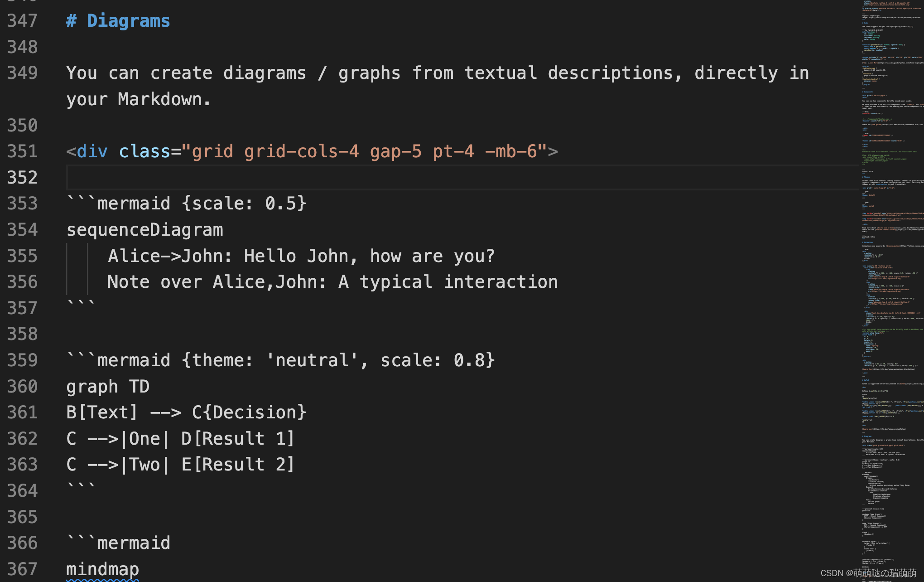Click the "grid grid-cols-4 gap-5 pt-4 -mb-6" string
Screen dimensions: 924x582
(x=364, y=151)
